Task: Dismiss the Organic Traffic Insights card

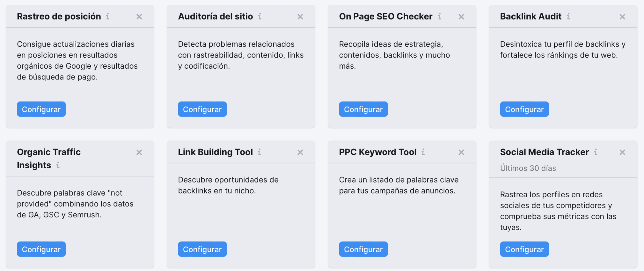Action: tap(139, 152)
